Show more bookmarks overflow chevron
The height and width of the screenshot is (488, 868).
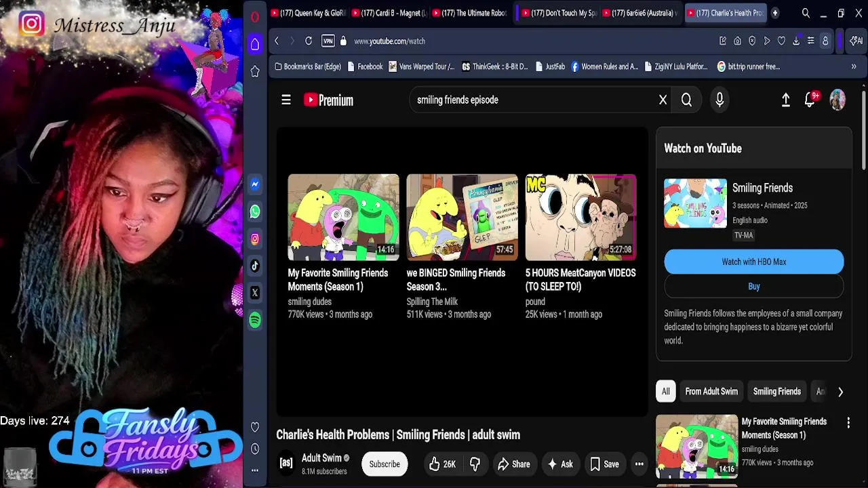(854, 66)
